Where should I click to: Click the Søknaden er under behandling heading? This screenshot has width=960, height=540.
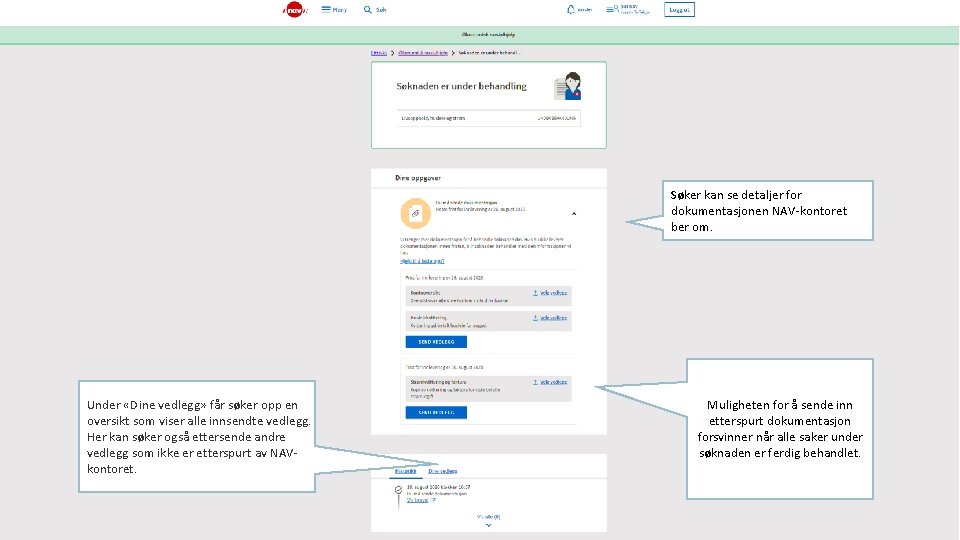tap(461, 86)
